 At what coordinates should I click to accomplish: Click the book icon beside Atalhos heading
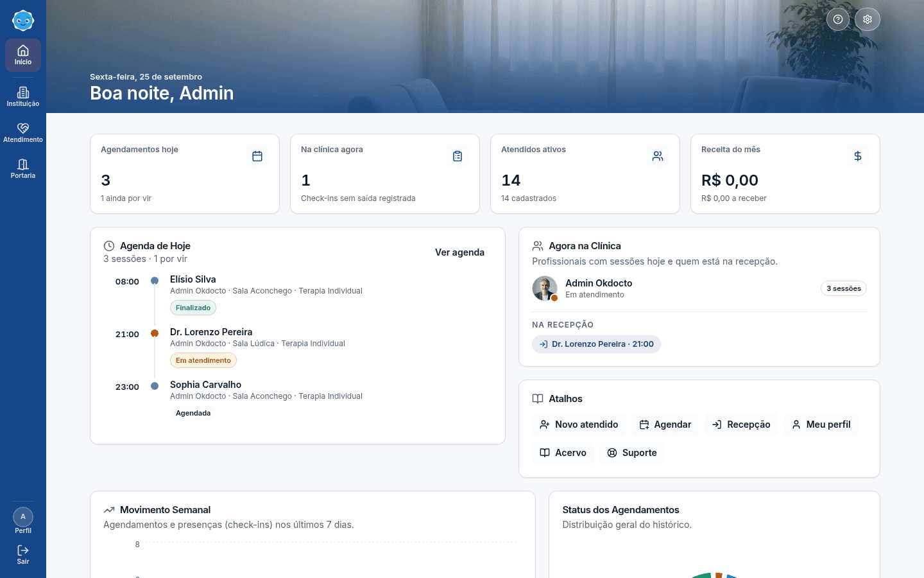click(538, 399)
